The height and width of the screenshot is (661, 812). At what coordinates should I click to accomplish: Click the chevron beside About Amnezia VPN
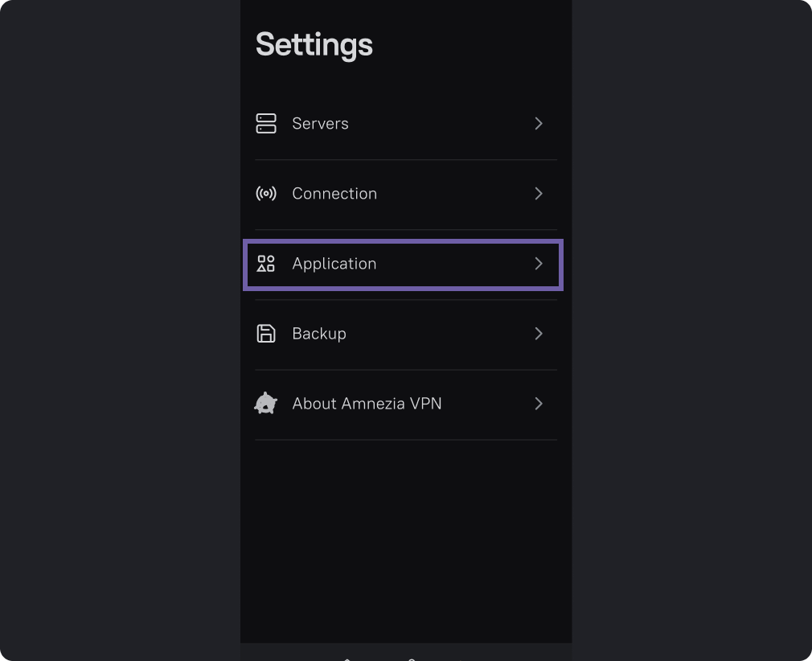coord(539,404)
